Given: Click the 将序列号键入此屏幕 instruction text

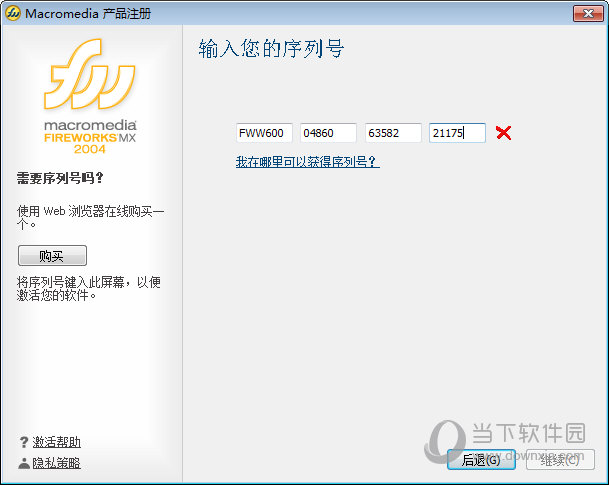Looking at the screenshot, I should tap(89, 289).
